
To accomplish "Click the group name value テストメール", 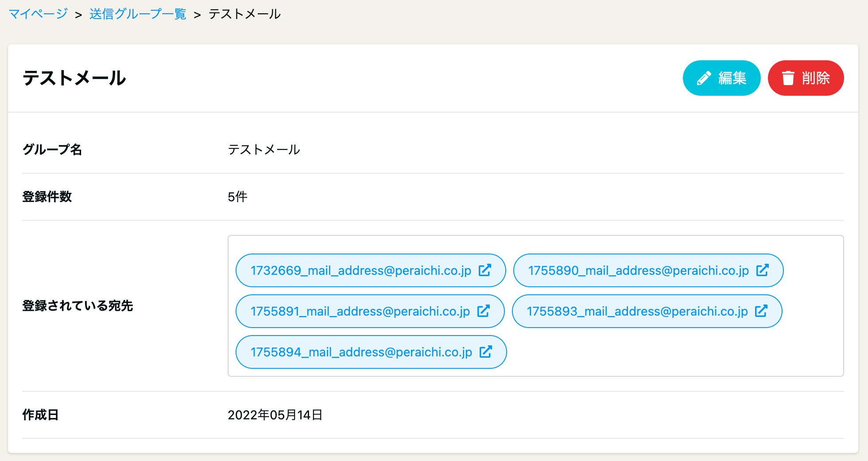I will coord(264,150).
